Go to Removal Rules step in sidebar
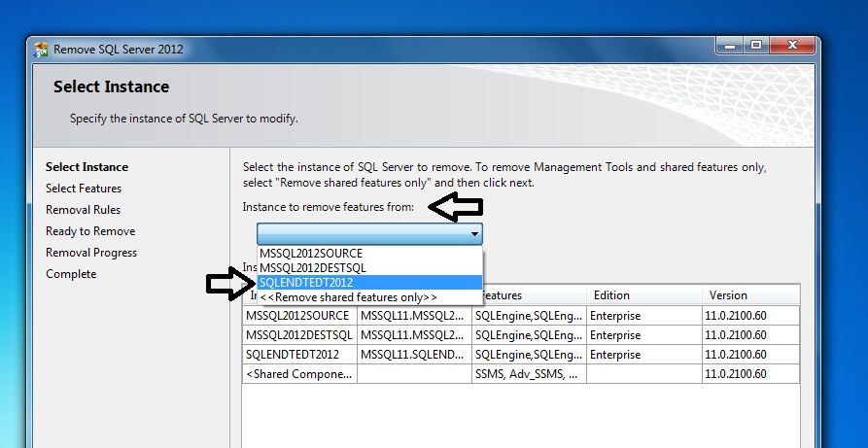This screenshot has height=448, width=868. pyautogui.click(x=83, y=210)
